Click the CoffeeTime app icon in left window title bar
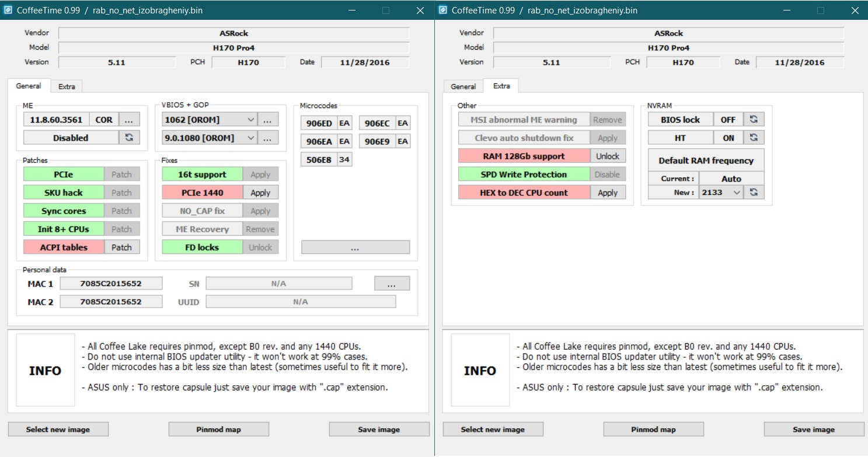This screenshot has width=868, height=457. point(9,11)
